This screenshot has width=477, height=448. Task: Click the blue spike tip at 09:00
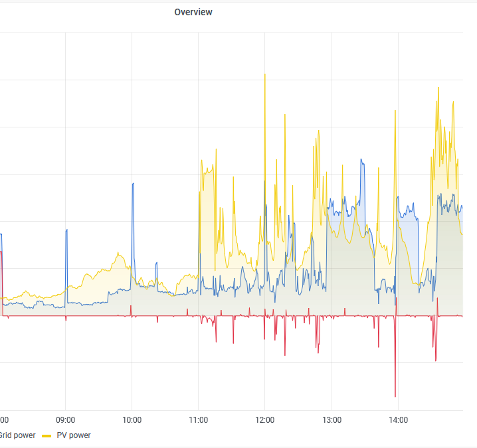pos(66,230)
